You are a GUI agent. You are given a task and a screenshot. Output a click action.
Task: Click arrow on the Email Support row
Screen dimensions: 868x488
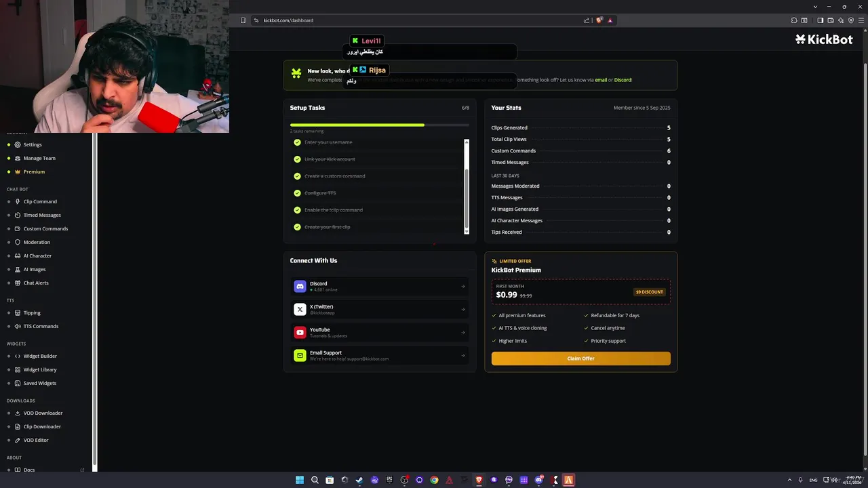463,355
